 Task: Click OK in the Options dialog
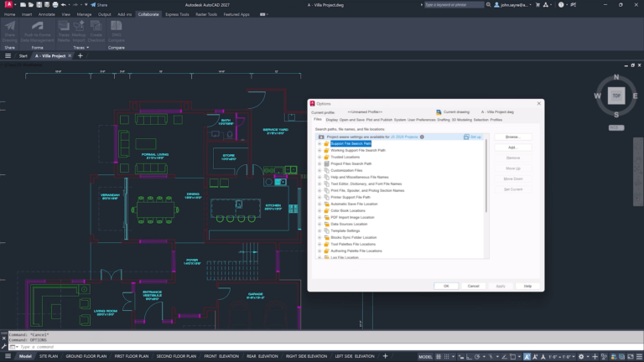point(446,286)
